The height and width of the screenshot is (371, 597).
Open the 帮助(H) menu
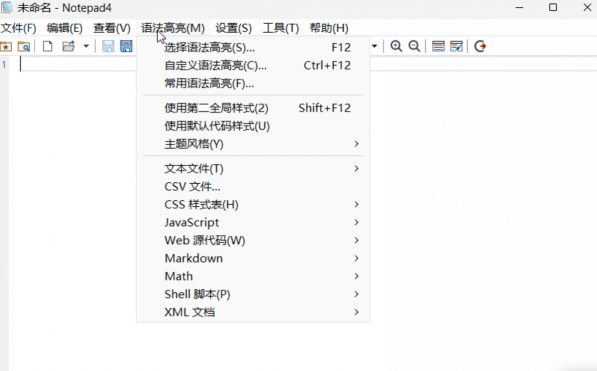329,28
